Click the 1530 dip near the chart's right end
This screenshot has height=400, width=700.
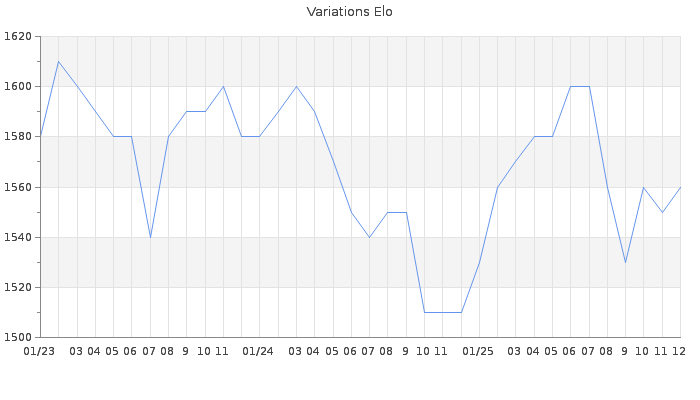click(625, 262)
